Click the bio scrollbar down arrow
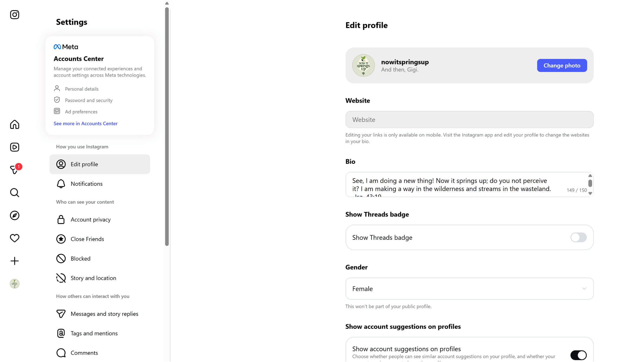This screenshot has width=644, height=362. tap(590, 193)
